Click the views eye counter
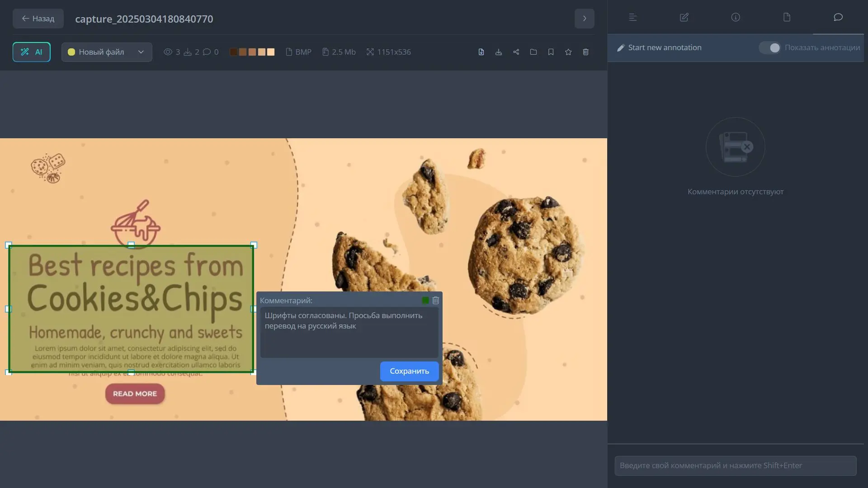The width and height of the screenshot is (868, 488). click(x=172, y=52)
